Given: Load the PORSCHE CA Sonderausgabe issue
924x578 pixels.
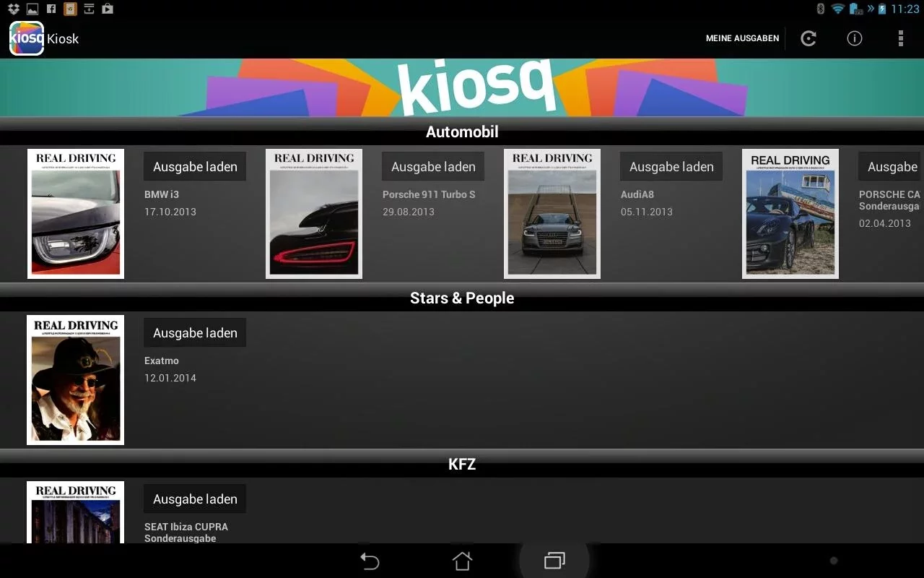Looking at the screenshot, I should (x=892, y=166).
